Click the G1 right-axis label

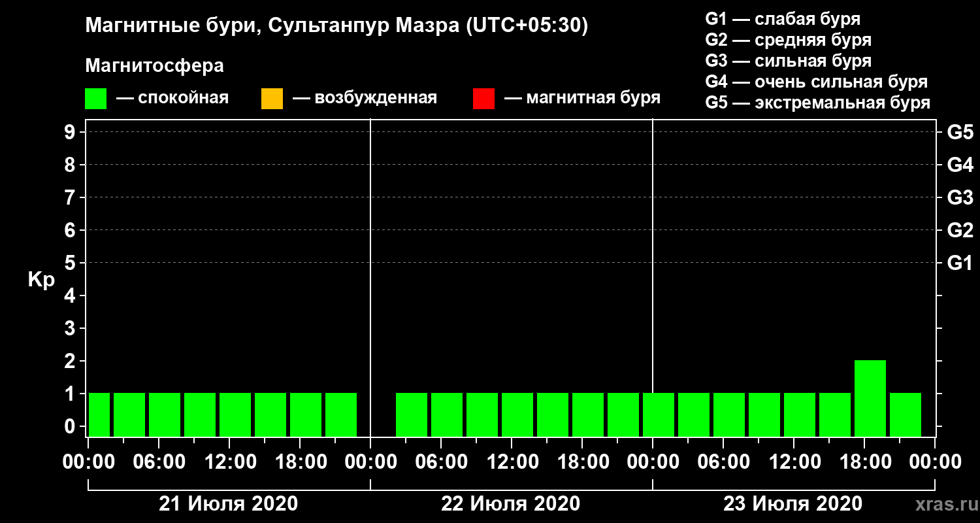point(960,263)
